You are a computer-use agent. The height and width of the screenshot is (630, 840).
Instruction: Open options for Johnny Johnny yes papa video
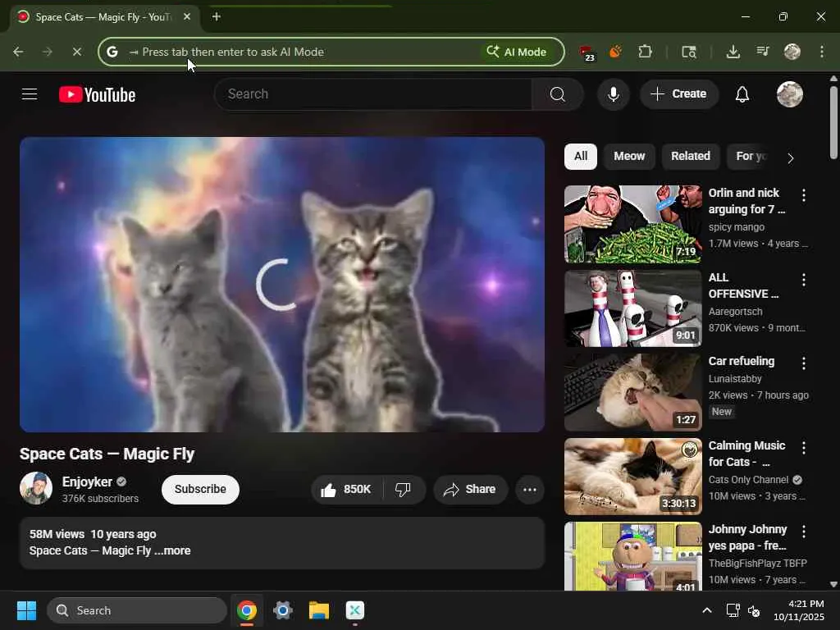[804, 532]
